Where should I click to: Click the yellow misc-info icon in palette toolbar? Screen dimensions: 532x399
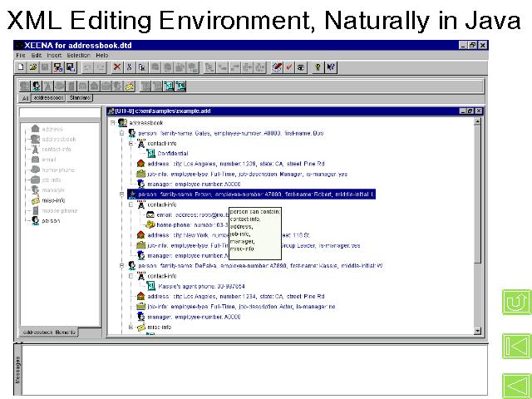[130, 86]
